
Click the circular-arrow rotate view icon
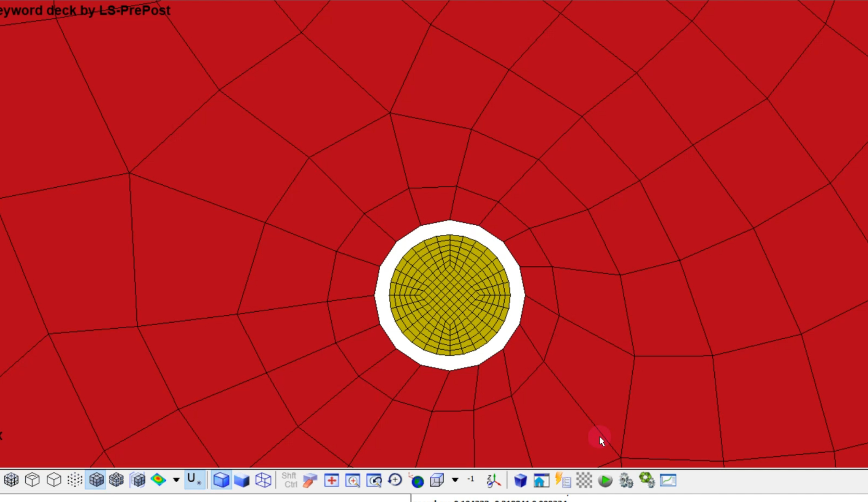(x=395, y=480)
